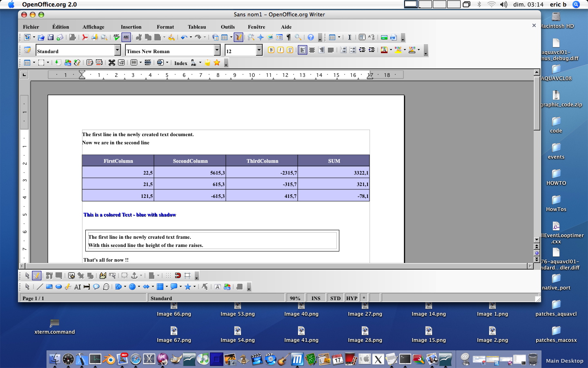
Task: Click the Format Paintbrush icon
Action: tap(171, 38)
